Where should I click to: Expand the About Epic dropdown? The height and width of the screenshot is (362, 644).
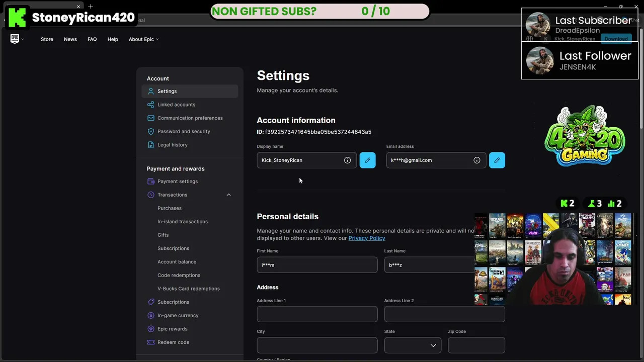pyautogui.click(x=143, y=39)
